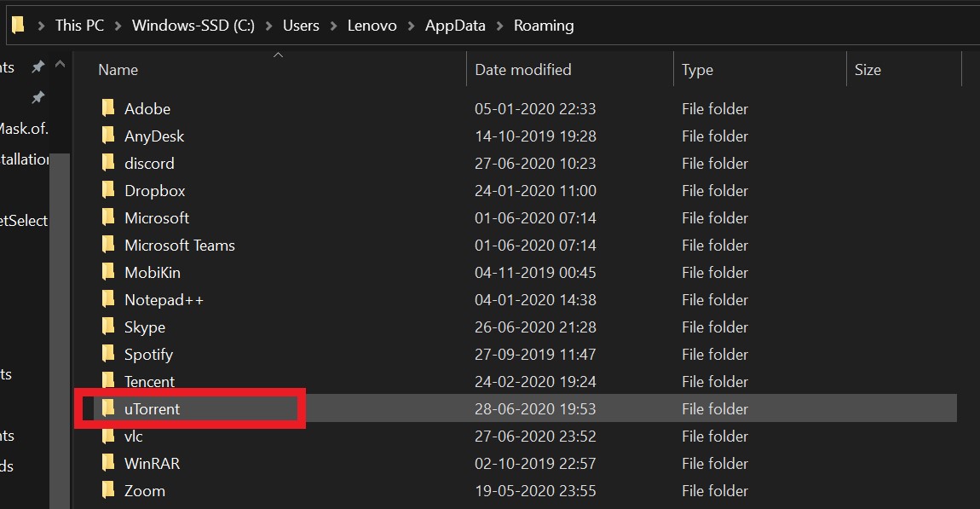Go to the Lenovo breadcrumb
Viewport: 980px width, 509px height.
pos(372,25)
